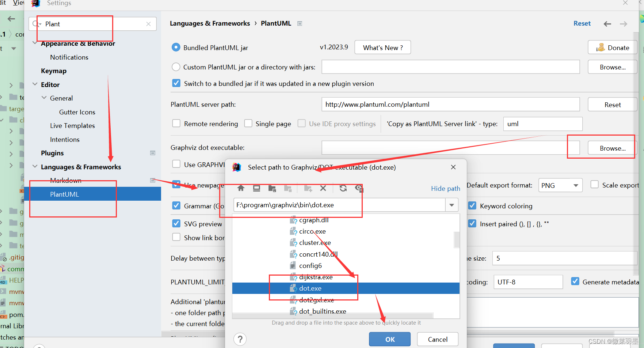Click project-level icon beside PlantUML breadcrumb
This screenshot has height=348, width=644.
[x=300, y=23]
